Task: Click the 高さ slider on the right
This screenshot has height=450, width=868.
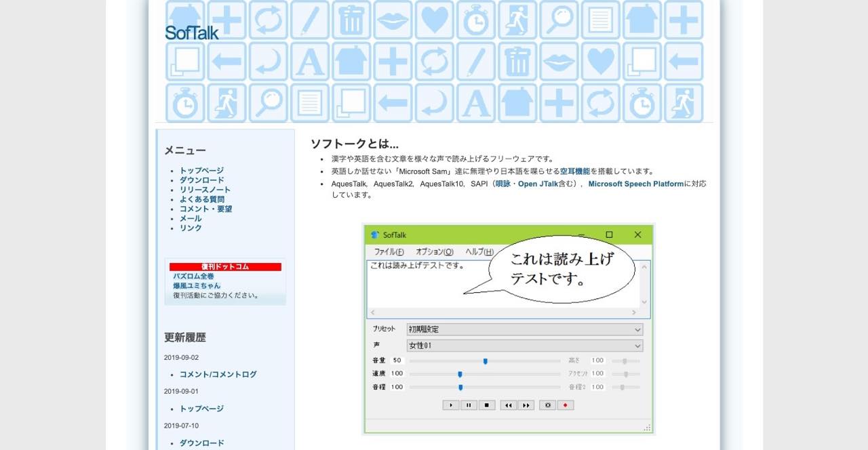Action: coord(626,361)
